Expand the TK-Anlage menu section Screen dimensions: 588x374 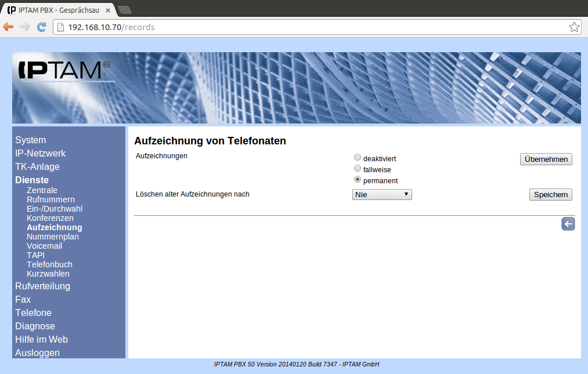pyautogui.click(x=37, y=166)
